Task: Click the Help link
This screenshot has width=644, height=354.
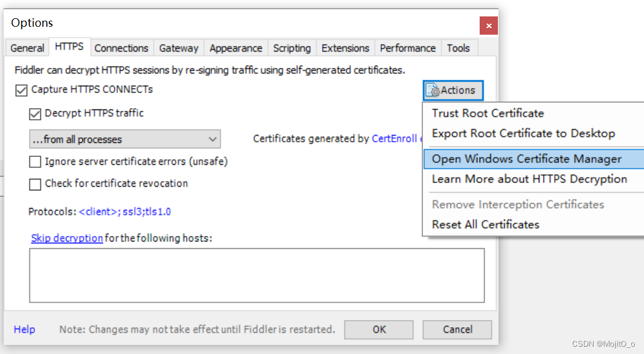Action: tap(24, 330)
